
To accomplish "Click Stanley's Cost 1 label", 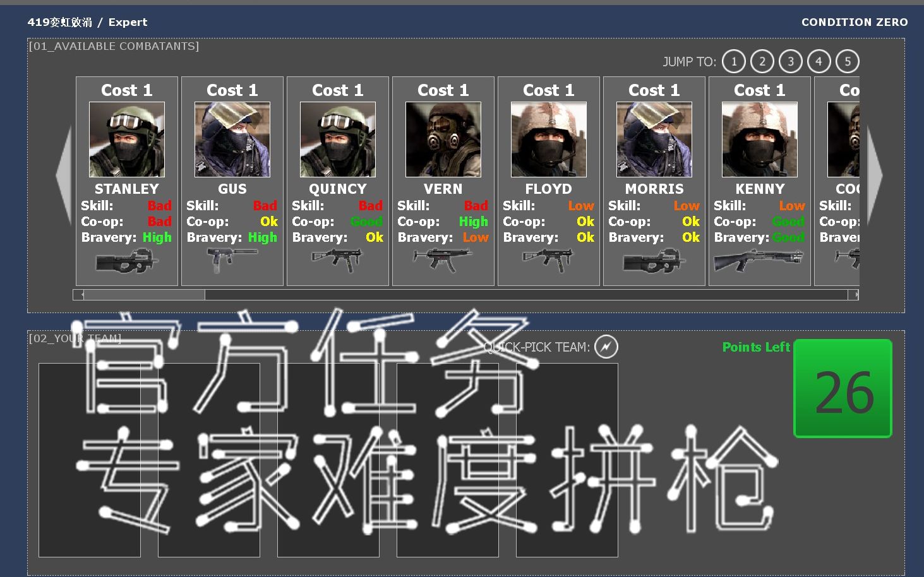I will pyautogui.click(x=127, y=90).
